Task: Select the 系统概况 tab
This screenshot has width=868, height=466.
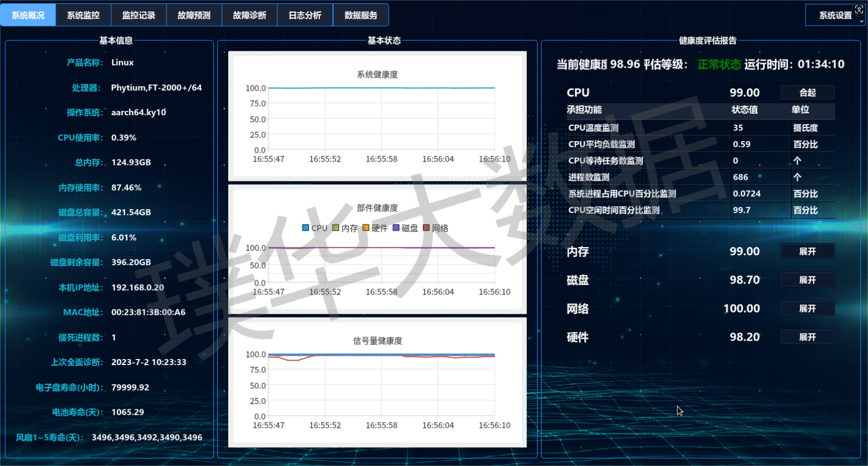Action: coord(28,15)
